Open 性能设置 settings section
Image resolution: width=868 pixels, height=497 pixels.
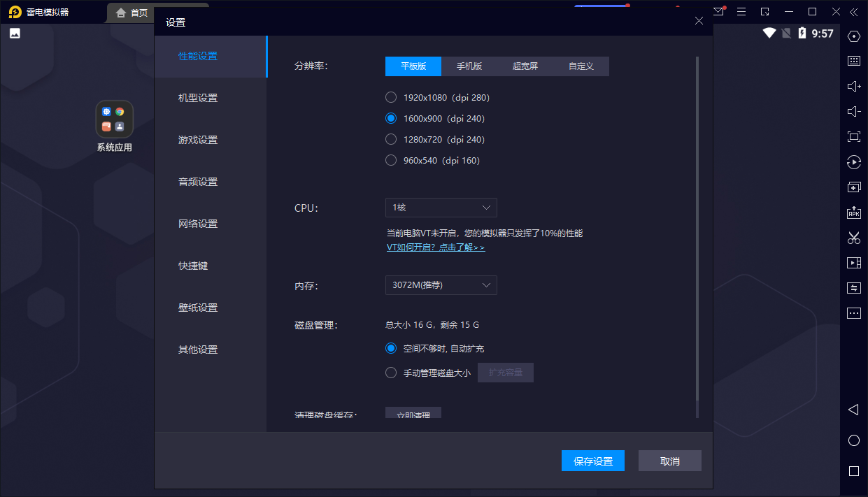(x=211, y=56)
